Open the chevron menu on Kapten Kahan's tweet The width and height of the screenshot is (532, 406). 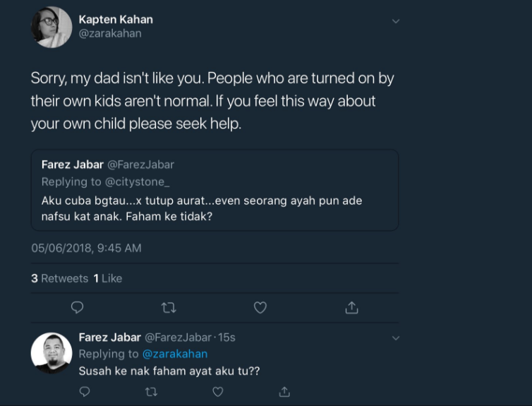tap(396, 21)
